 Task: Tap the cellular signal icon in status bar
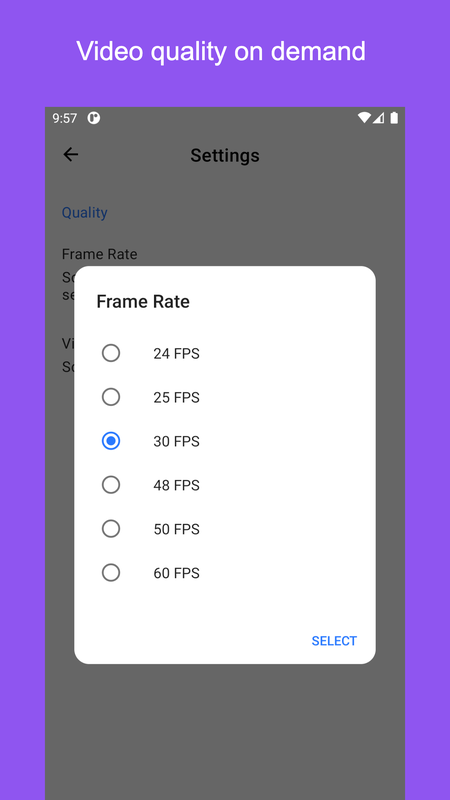(378, 118)
